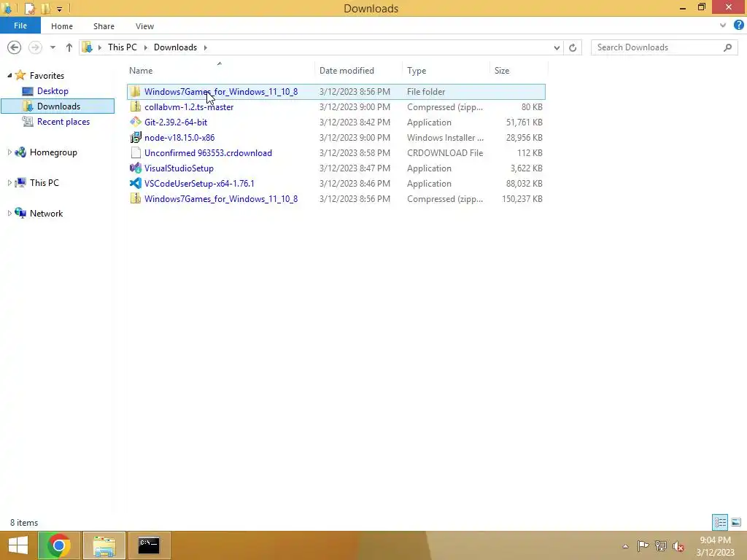This screenshot has height=560, width=747.
Task: Click the search magnifier icon
Action: pos(727,47)
